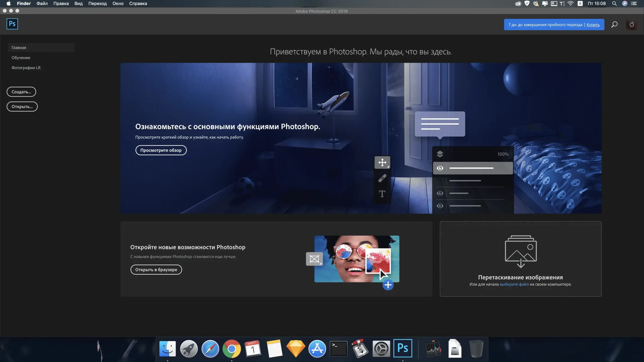644x362 pixels.
Task: Click the layers stack icon in banner
Action: (x=440, y=154)
